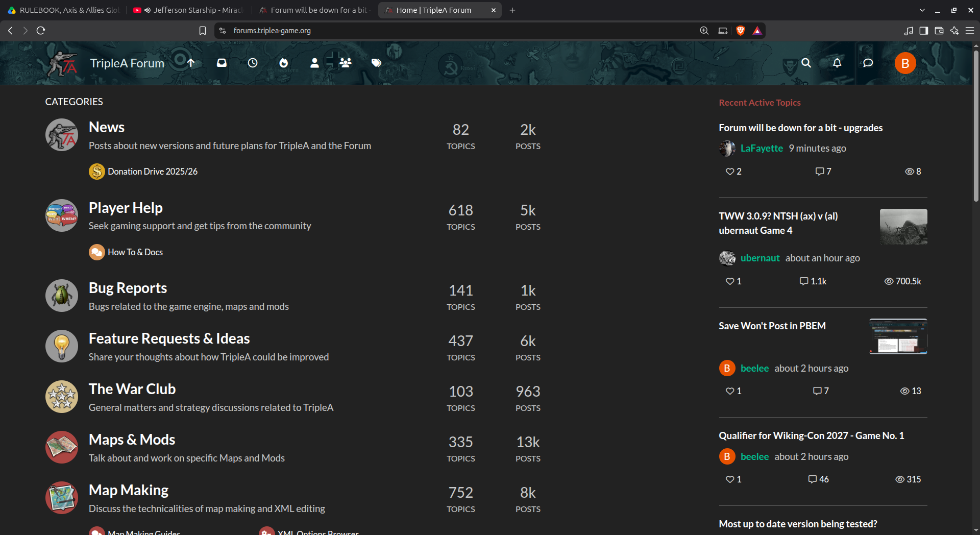Go back to previous page
The height and width of the screenshot is (535, 980).
pyautogui.click(x=10, y=31)
